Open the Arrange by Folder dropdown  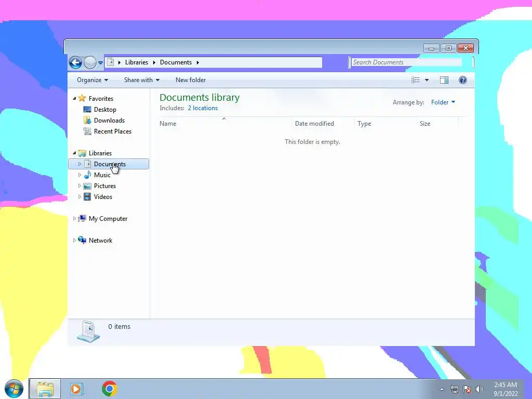(x=443, y=102)
